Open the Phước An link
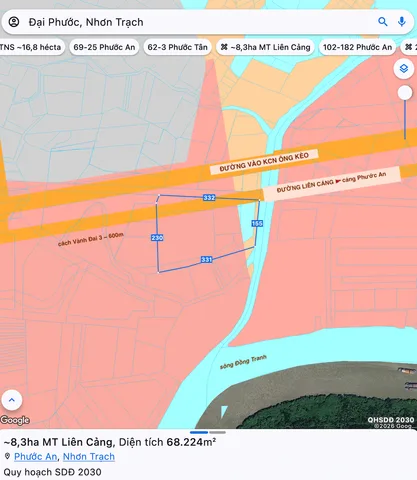The height and width of the screenshot is (480, 417). tap(35, 456)
